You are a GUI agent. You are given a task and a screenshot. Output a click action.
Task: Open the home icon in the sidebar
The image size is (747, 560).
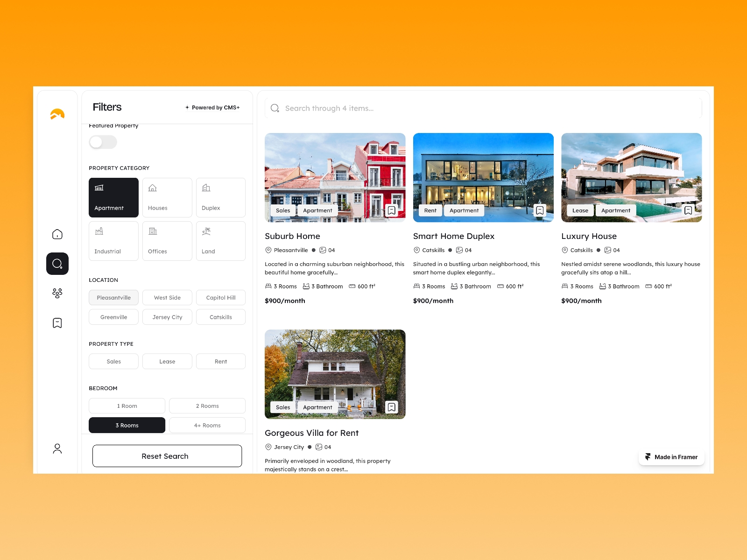pyautogui.click(x=57, y=234)
